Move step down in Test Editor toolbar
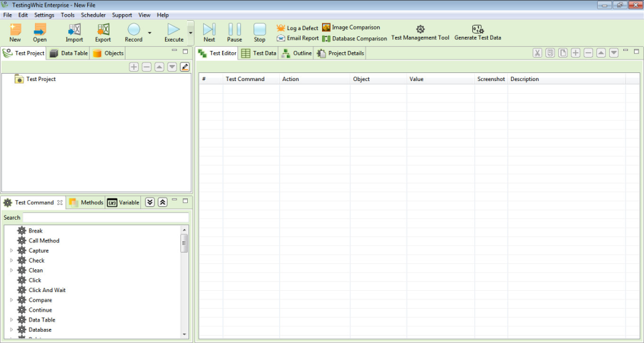The width and height of the screenshot is (644, 343). coord(614,53)
